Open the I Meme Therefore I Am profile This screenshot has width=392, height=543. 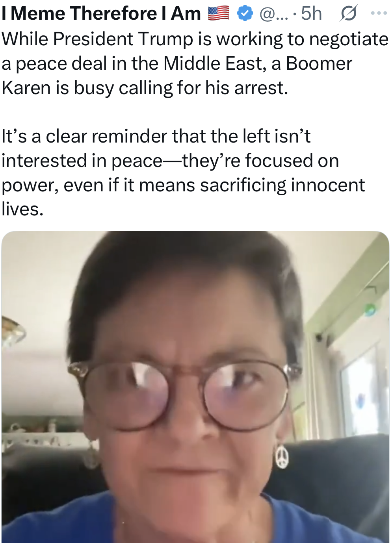[102, 13]
